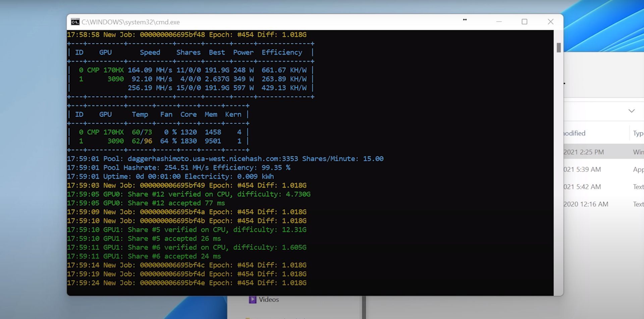
Task: Click the efficiency value 263.89 KH/W
Action: 284,79
